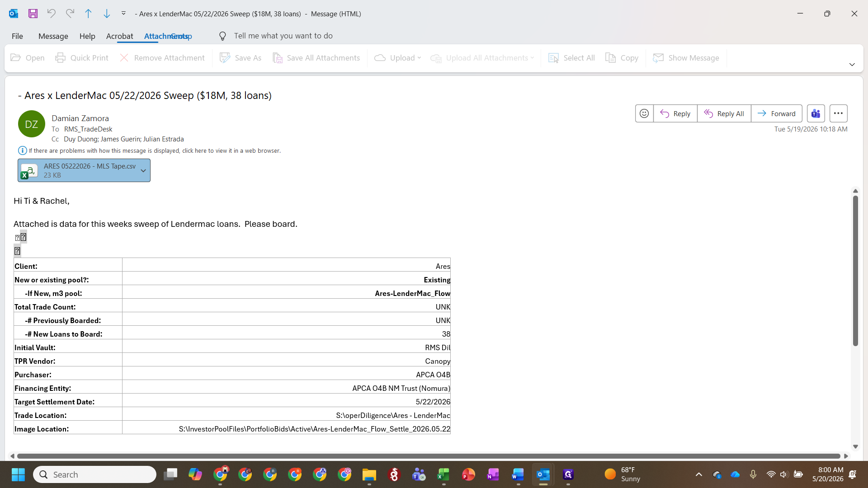Screen dimensions: 868x488
Task: Undo using the title bar undo arrow
Action: click(x=52, y=14)
